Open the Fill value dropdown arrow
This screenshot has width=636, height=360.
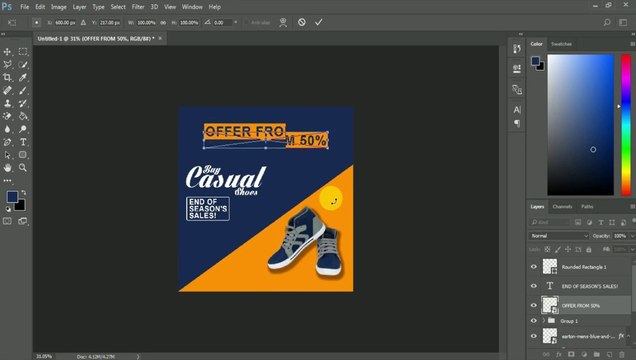(x=632, y=249)
